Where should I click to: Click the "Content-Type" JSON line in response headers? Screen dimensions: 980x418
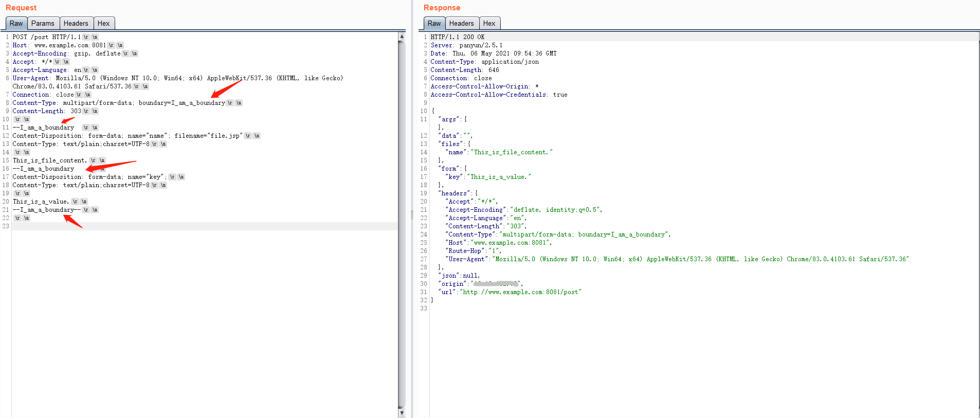pyautogui.click(x=558, y=234)
